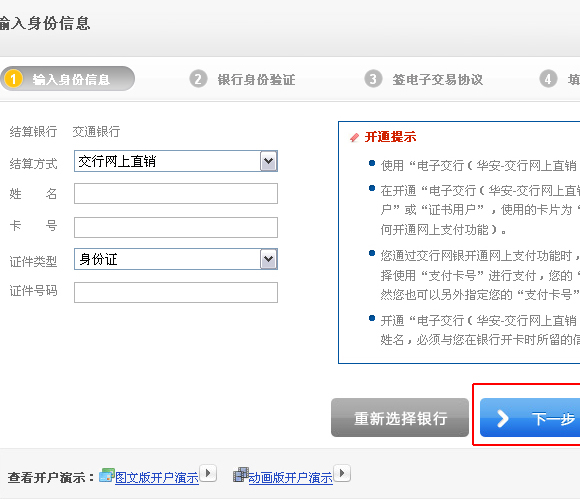Screen dimensions: 580x500
Task: Focus the 姓名 input field
Action: click(x=176, y=193)
